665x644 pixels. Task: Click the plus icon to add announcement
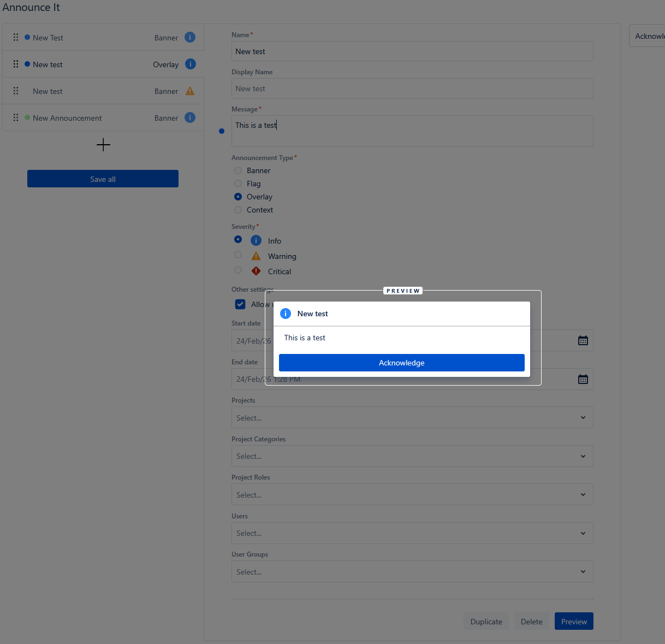(103, 145)
